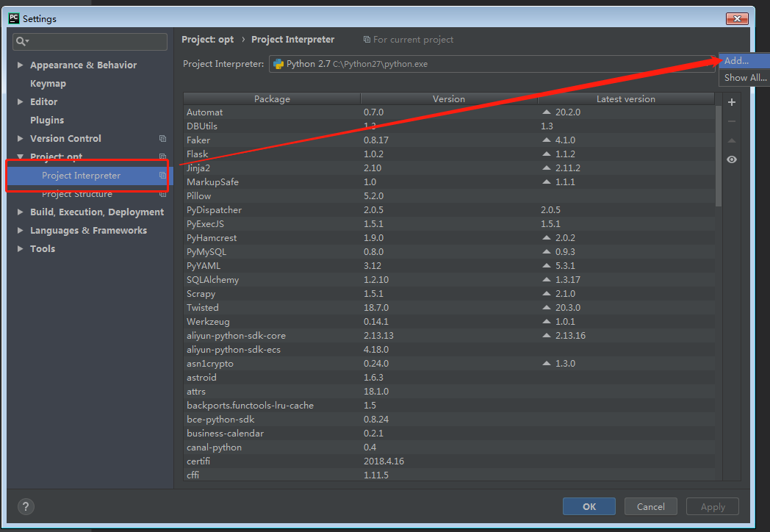Click the upgrade arrow next to MarkupSafe 1.1.1

547,181
